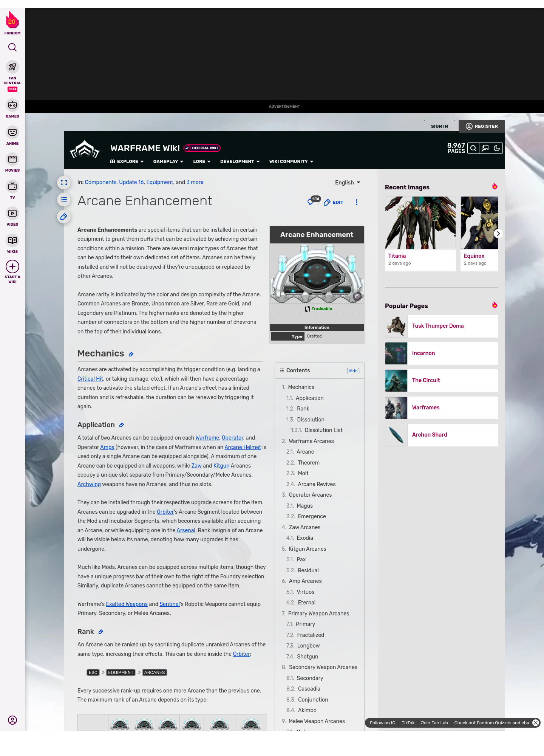Expand the article to full width
Viewport: 544px width, 756px height.
point(64,183)
